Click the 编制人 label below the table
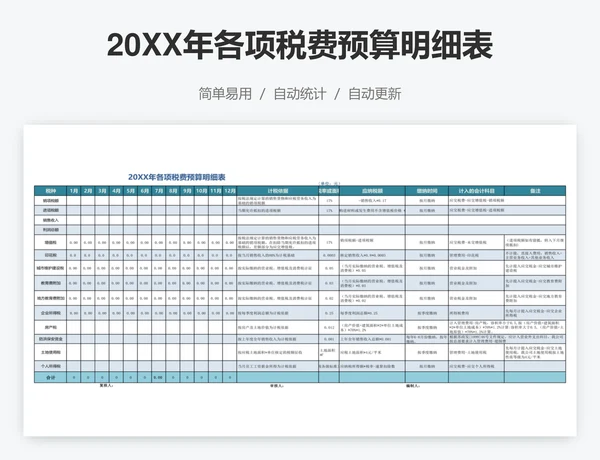 click(413, 386)
